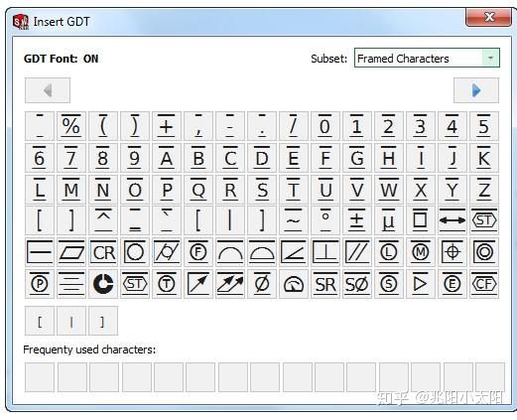Insert the circled M maximum material symbol
Screen dimensions: 517x420
(x=421, y=252)
